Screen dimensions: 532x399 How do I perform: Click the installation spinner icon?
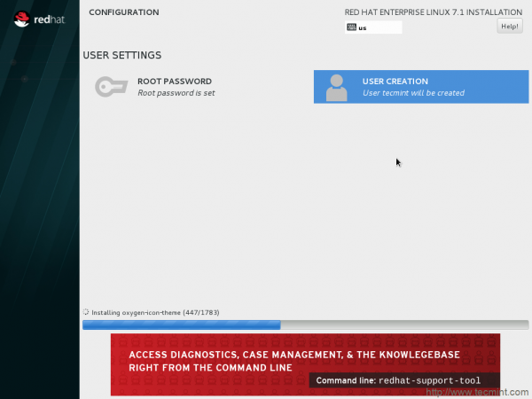click(x=86, y=312)
